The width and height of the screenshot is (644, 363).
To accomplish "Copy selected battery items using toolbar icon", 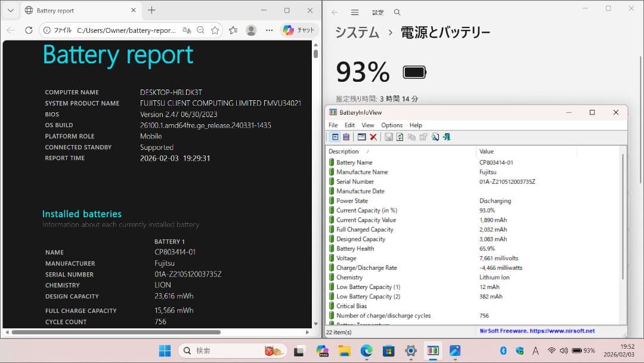I will pyautogui.click(x=411, y=137).
